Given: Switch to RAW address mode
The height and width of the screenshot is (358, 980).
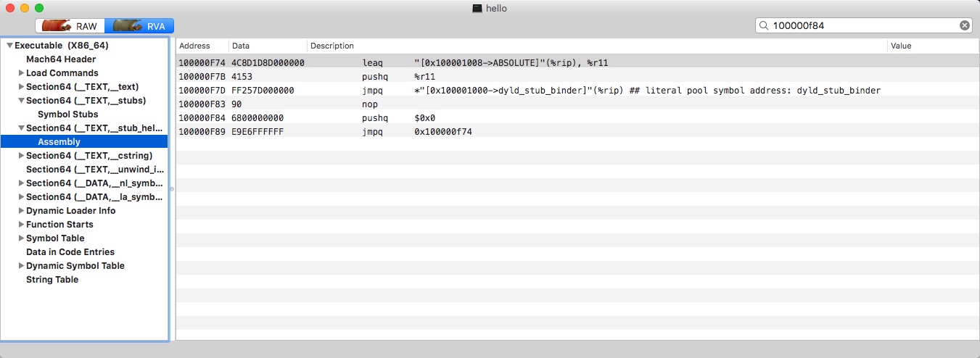Looking at the screenshot, I should tap(70, 26).
